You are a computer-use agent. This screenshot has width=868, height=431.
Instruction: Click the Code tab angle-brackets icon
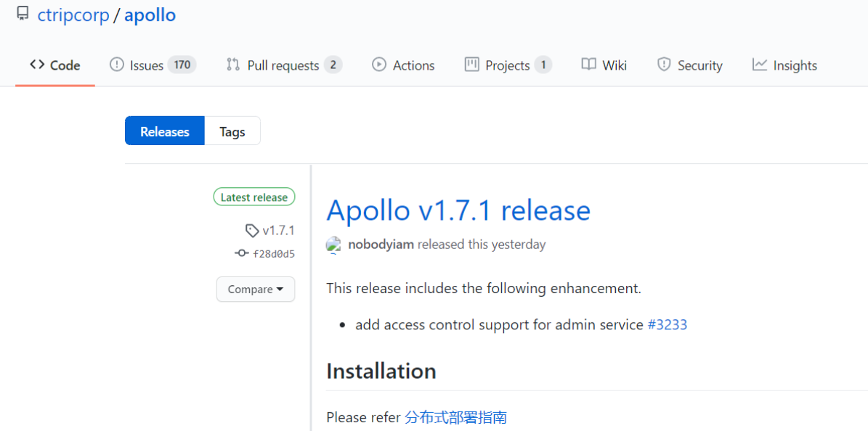click(37, 65)
